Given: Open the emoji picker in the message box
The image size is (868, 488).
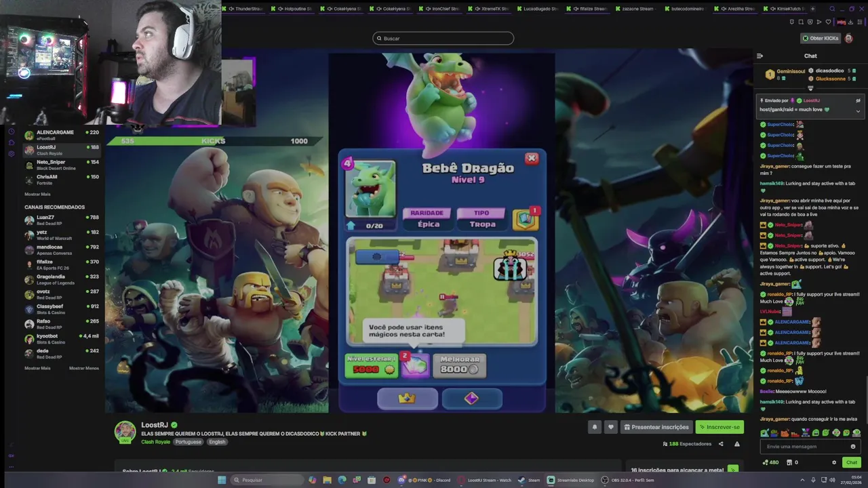Looking at the screenshot, I should (x=853, y=447).
